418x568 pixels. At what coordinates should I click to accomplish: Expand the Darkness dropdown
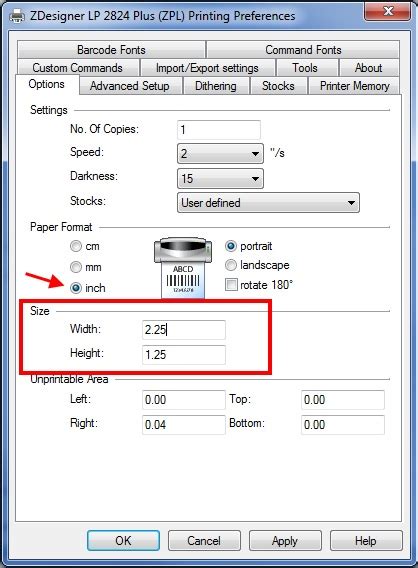(220, 179)
